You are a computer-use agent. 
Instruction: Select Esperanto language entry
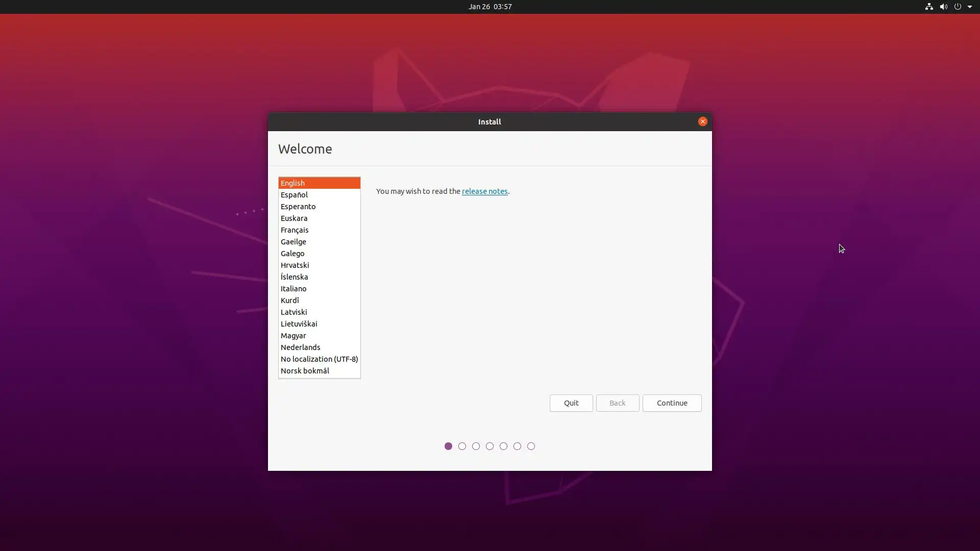point(298,207)
